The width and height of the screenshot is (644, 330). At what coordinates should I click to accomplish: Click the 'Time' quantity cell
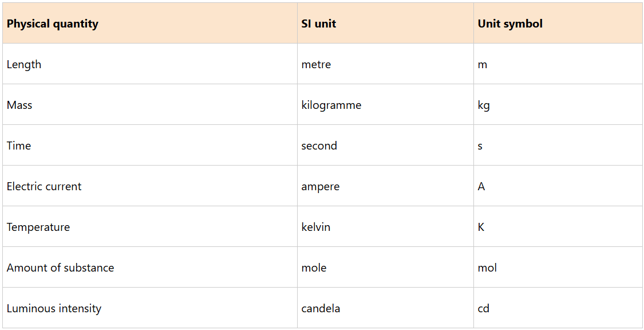click(19, 146)
